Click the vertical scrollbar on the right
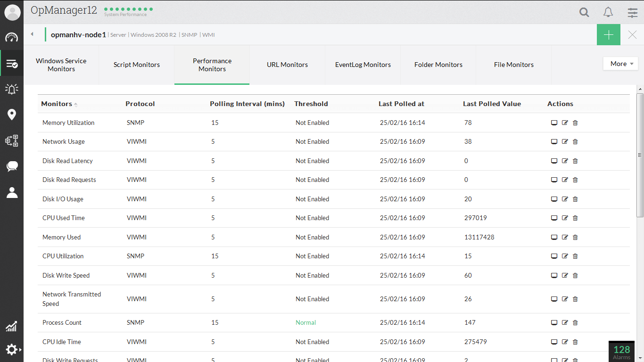This screenshot has width=644, height=362. tap(640, 155)
